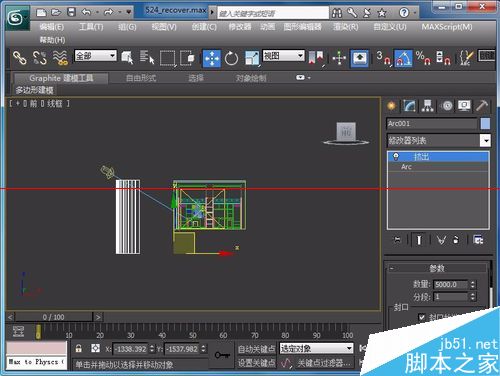The image size is (500, 376).
Task: Activate the Select and Move tool
Action: [212, 58]
